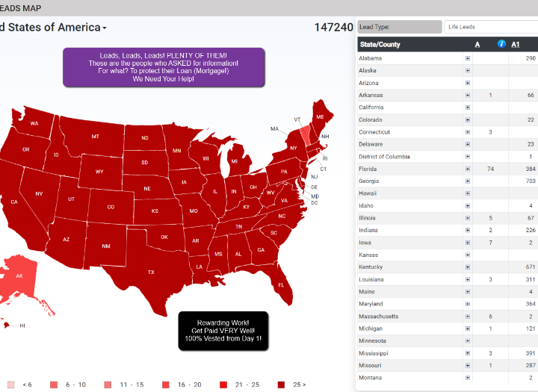Click the '< 6' legend color swatch

(x=10, y=385)
